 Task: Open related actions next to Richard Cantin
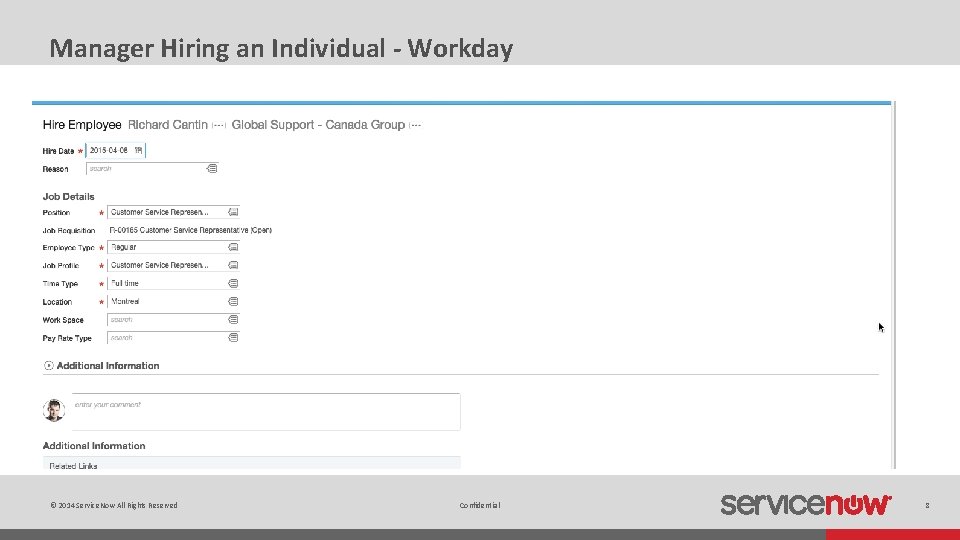[x=219, y=126]
